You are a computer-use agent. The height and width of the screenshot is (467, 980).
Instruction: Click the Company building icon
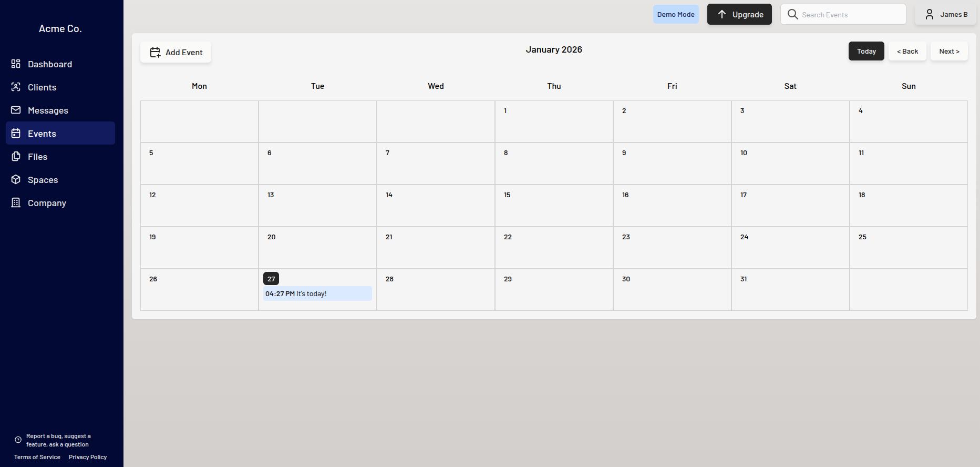pyautogui.click(x=16, y=202)
